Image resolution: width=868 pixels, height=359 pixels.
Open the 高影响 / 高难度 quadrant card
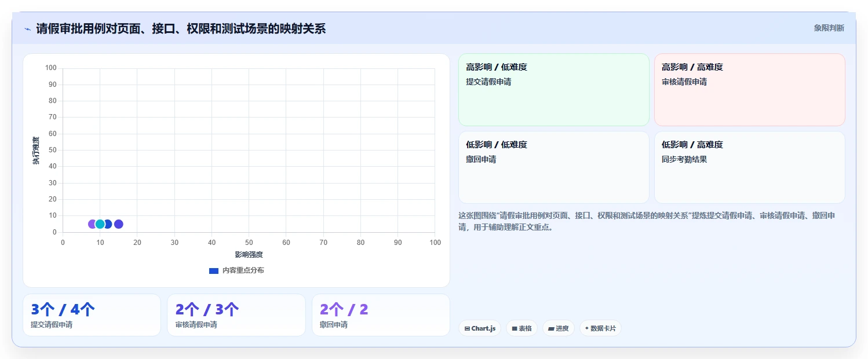[750, 90]
